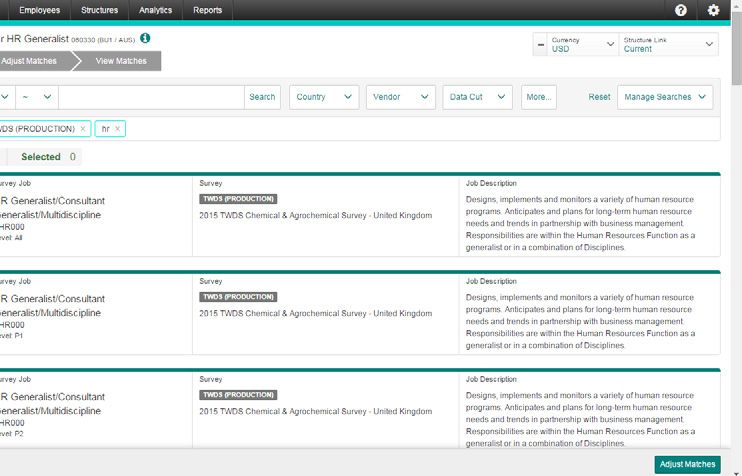Expand the Vendor filter dropdown
The width and height of the screenshot is (742, 476).
coord(400,97)
